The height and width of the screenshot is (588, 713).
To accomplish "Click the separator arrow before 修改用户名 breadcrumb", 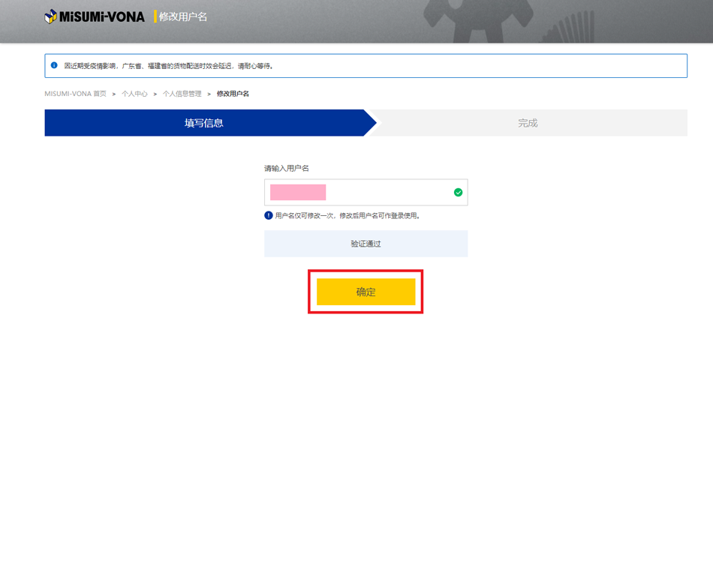I will pyautogui.click(x=209, y=94).
